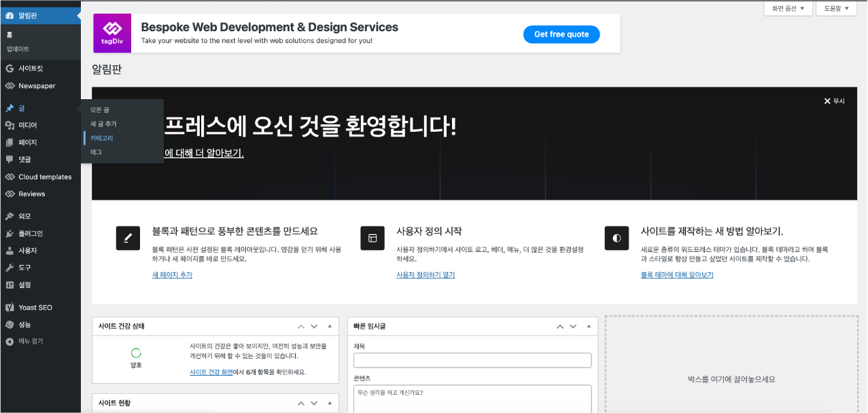
Task: Click the Get free quote button
Action: point(561,35)
